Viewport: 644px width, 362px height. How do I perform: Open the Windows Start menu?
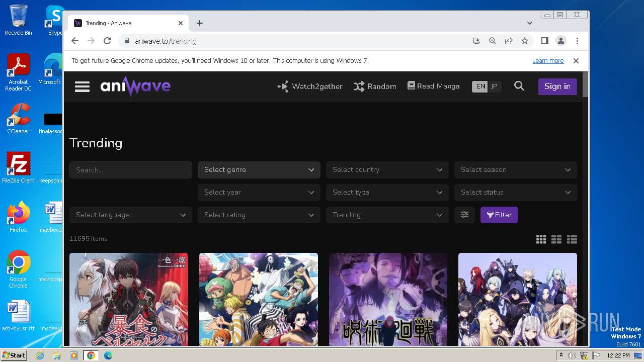tap(14, 355)
